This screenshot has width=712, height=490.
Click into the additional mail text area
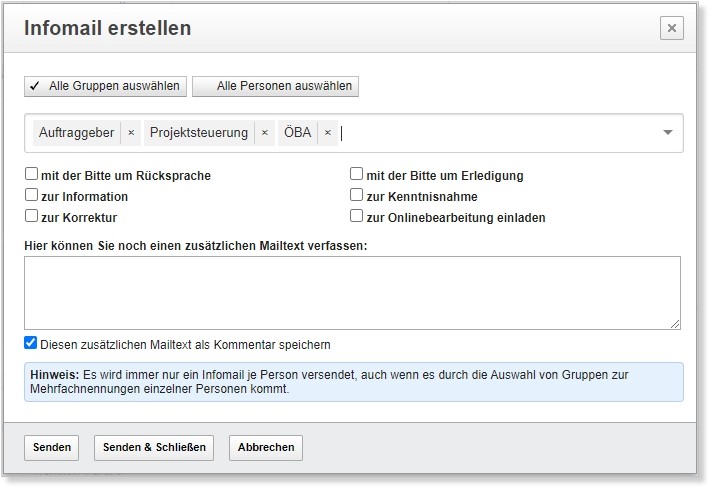pyautogui.click(x=350, y=292)
